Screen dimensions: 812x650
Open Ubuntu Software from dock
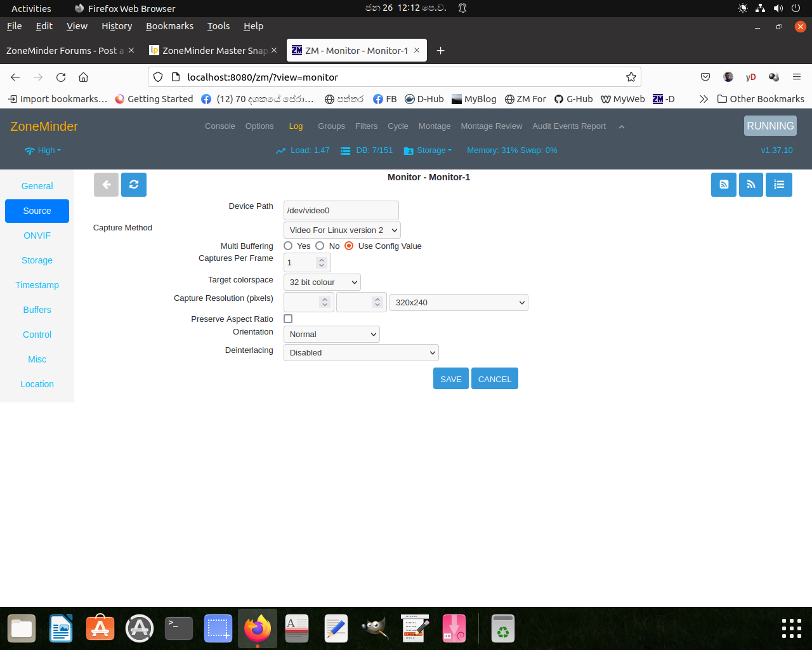click(100, 628)
